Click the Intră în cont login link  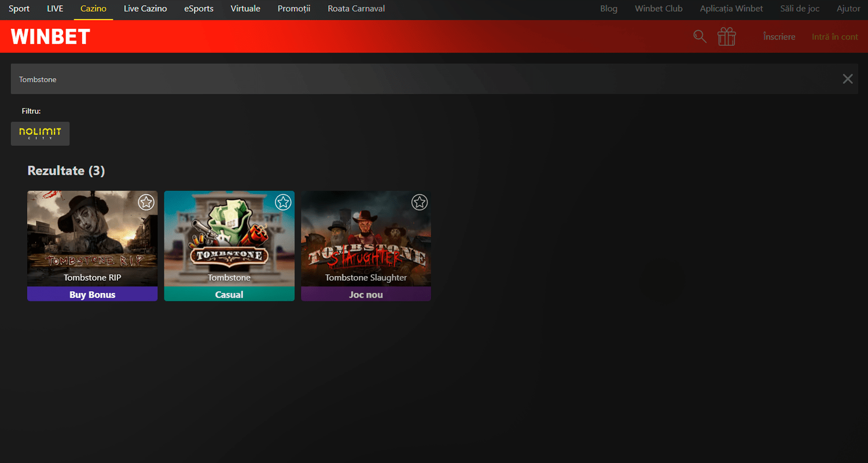[834, 36]
